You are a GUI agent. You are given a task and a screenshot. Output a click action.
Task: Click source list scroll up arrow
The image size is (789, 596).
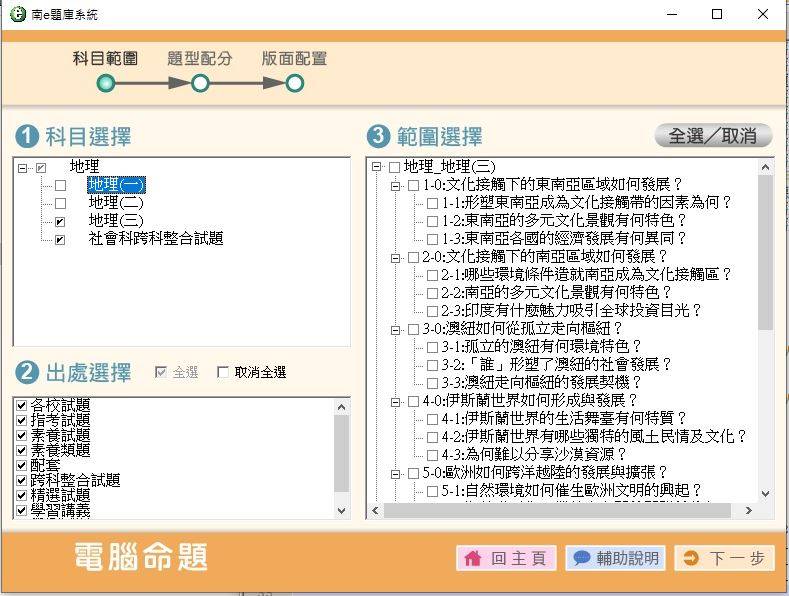coord(342,407)
